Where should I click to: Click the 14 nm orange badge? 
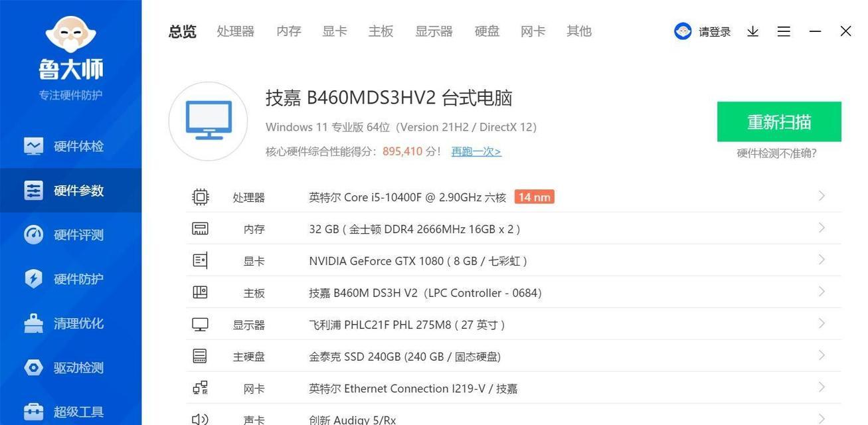click(535, 197)
